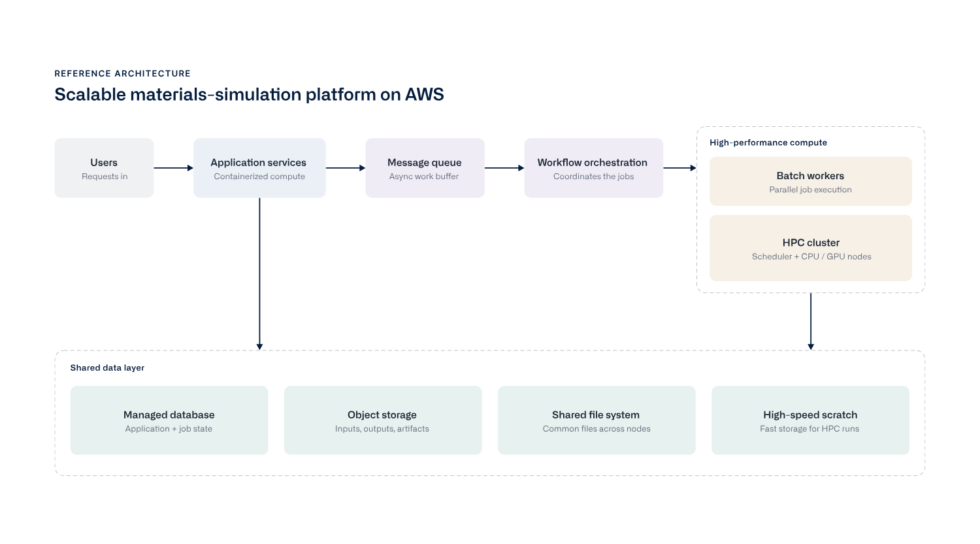Click the Object storage card
Screen dimensions: 980x544
[383, 420]
